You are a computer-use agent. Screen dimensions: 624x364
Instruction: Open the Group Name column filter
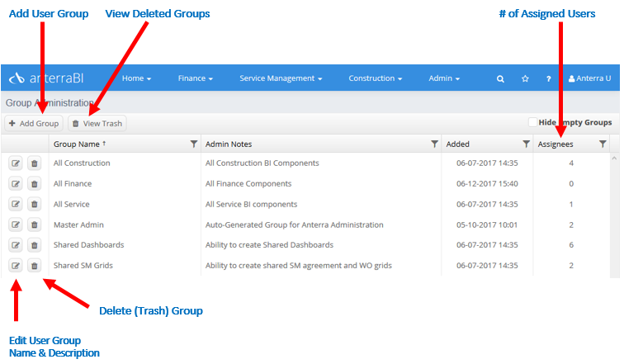pos(194,144)
